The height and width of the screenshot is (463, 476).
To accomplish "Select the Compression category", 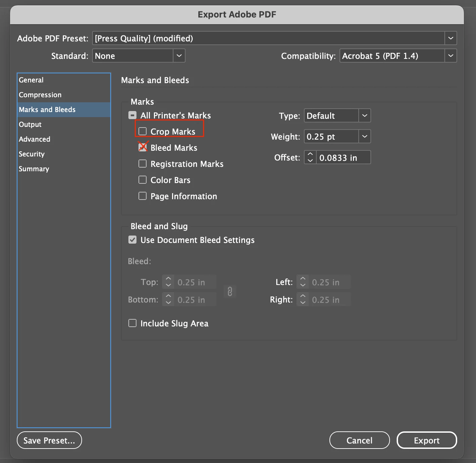I will (64, 95).
